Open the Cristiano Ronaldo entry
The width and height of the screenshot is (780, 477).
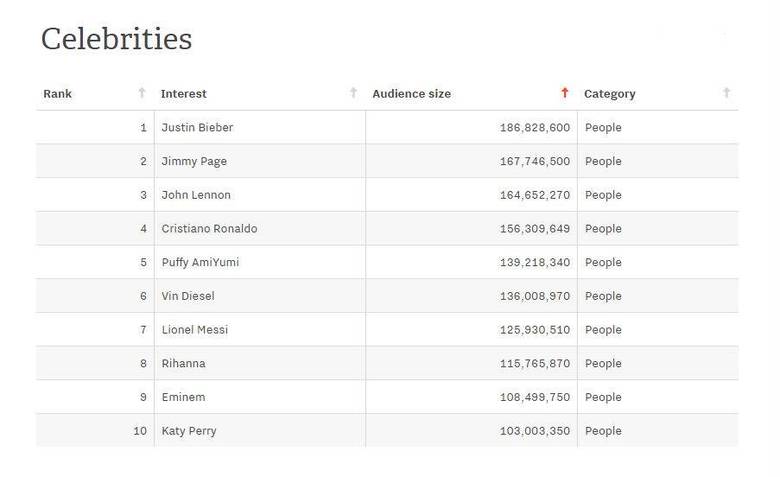[x=209, y=229]
